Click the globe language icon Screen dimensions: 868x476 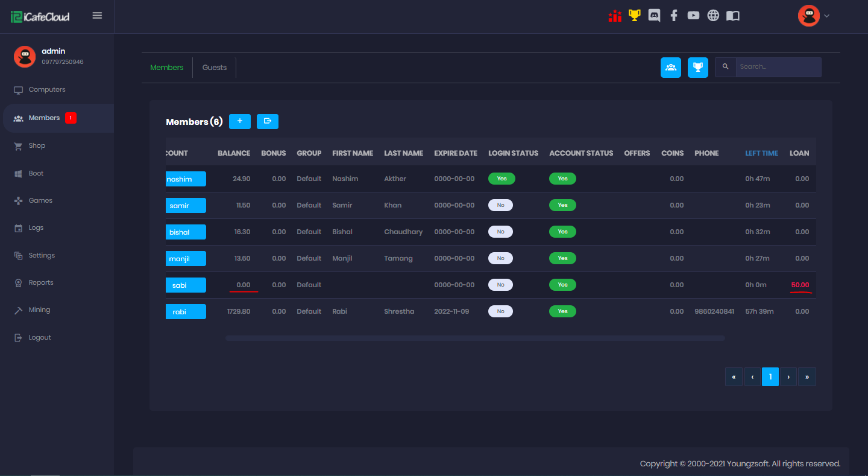713,16
